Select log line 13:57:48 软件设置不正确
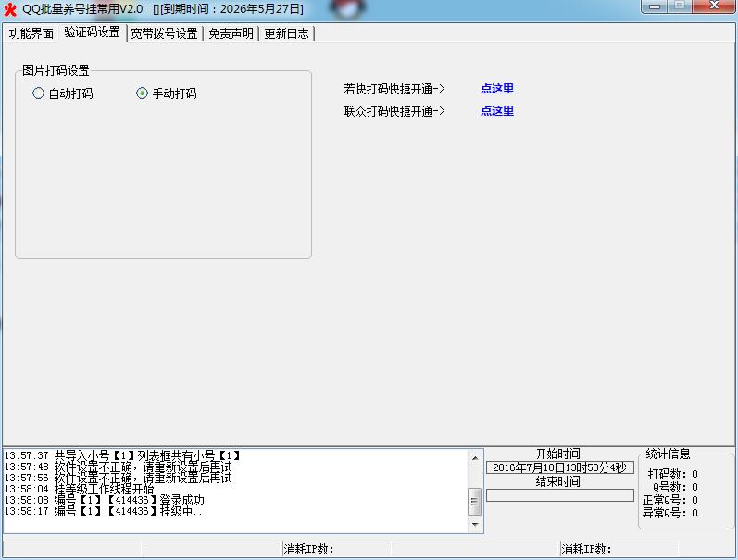The image size is (738, 560). [x=119, y=467]
